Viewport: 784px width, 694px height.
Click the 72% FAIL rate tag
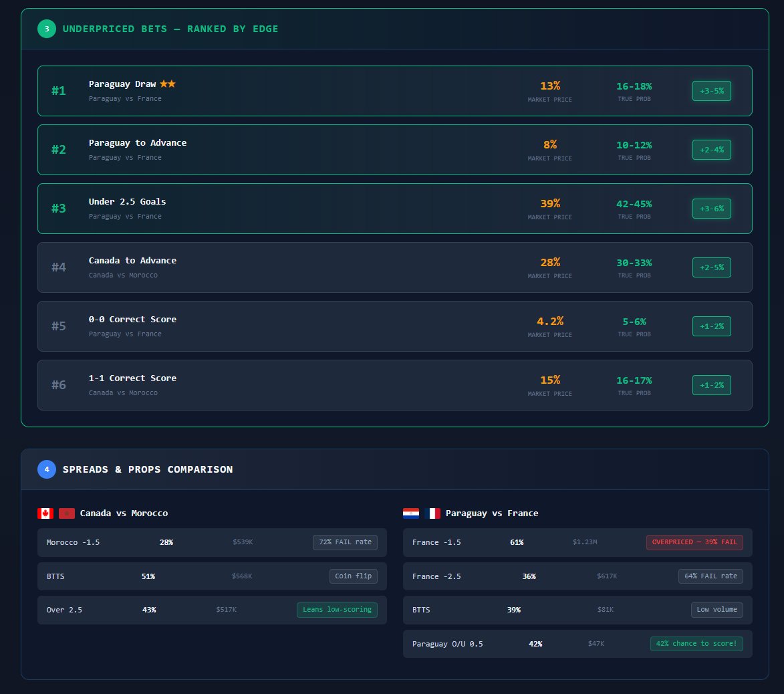[x=345, y=542]
